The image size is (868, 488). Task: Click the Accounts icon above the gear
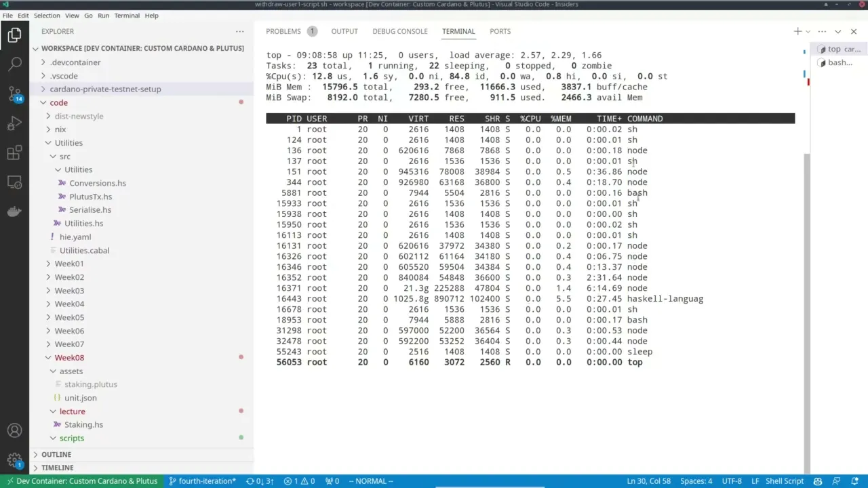15,430
